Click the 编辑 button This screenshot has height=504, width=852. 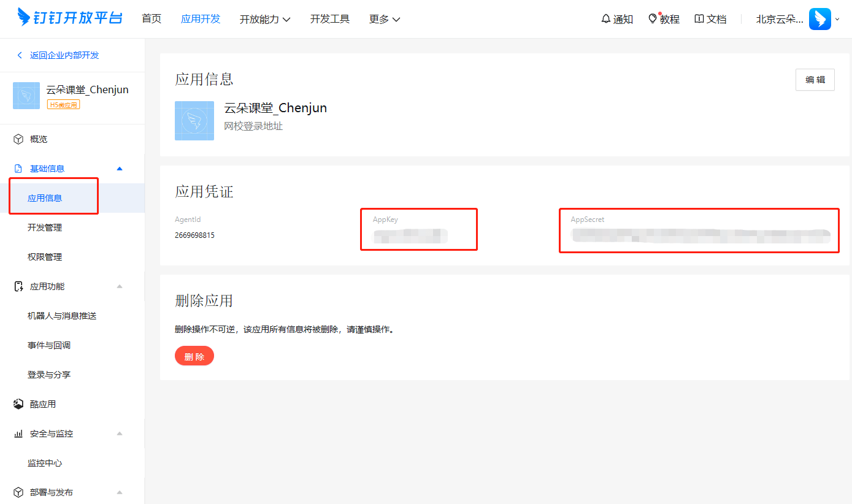815,80
